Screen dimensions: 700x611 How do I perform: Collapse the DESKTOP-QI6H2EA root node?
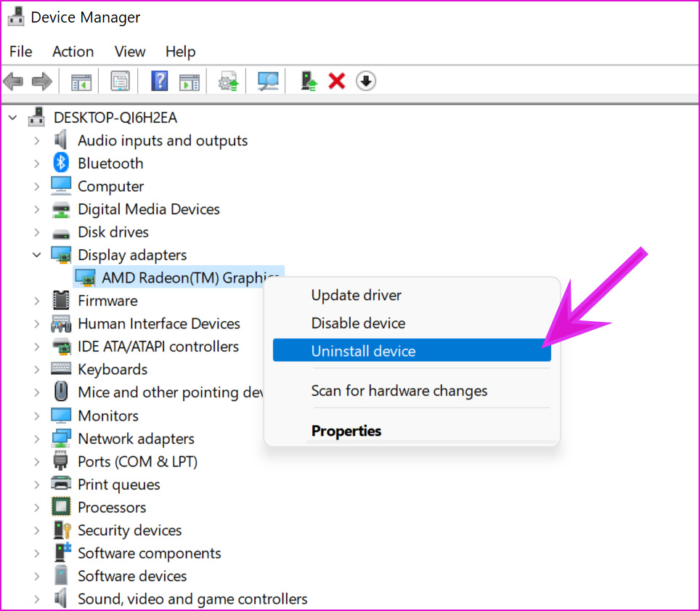point(13,118)
